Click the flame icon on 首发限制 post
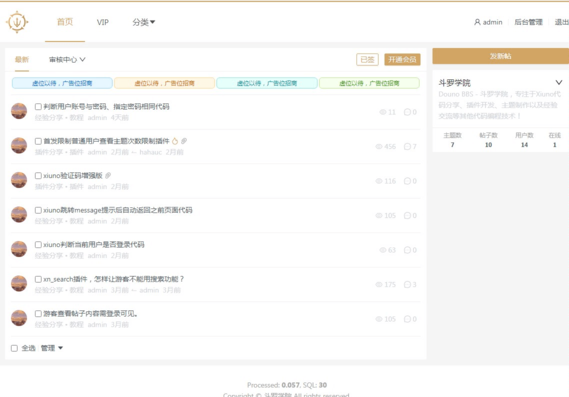 pos(175,141)
